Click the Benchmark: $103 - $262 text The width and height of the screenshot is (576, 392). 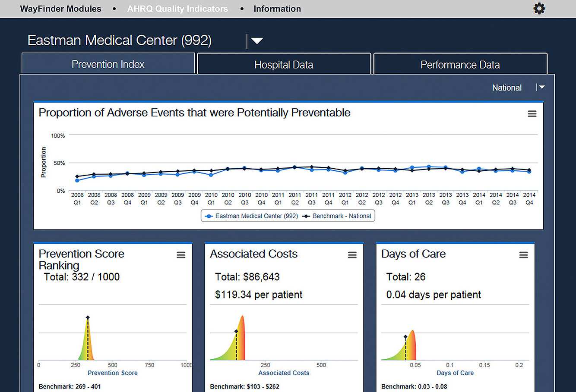[x=245, y=386]
